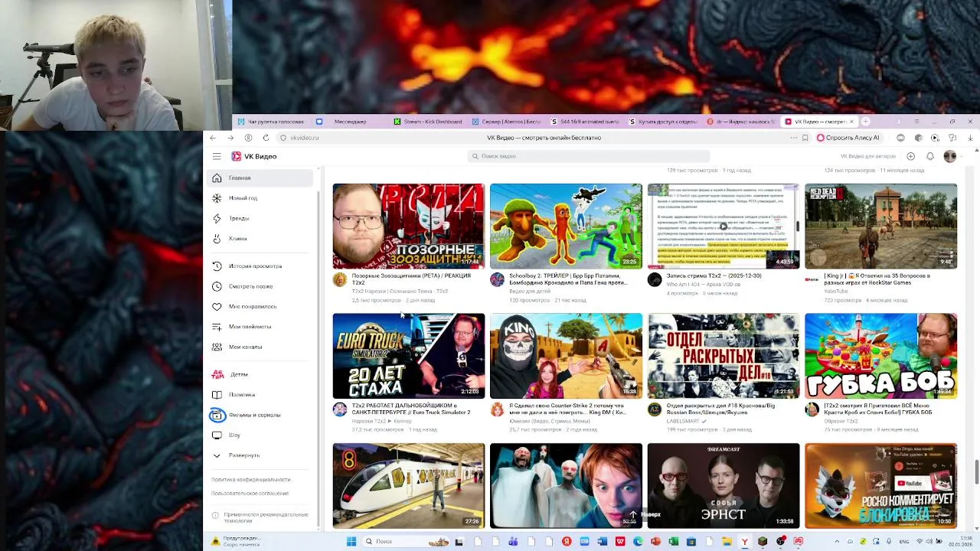
Task: Open the Отдел раскрытых дел thumbnail
Action: coord(724,356)
